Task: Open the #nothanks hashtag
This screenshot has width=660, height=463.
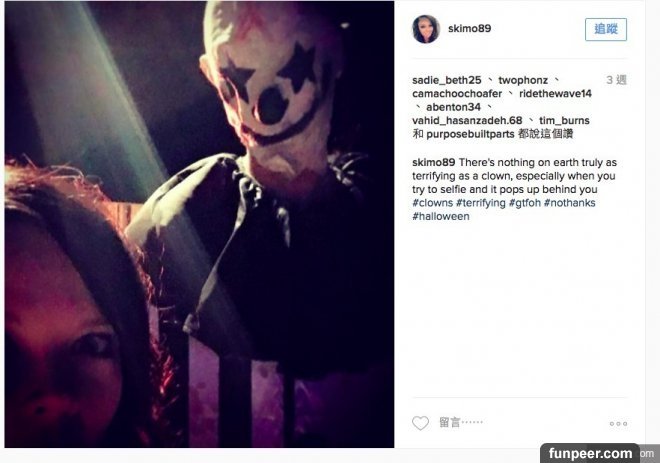Action: click(x=570, y=202)
